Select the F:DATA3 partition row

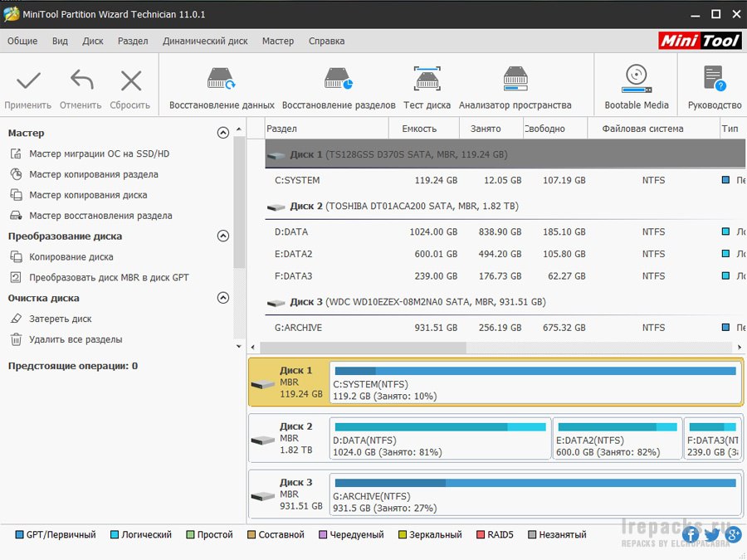click(505, 276)
